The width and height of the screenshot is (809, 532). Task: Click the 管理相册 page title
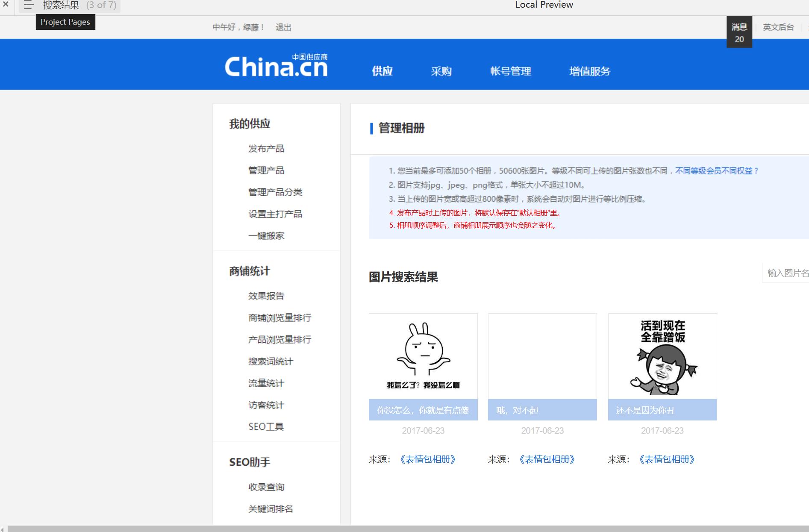(x=402, y=128)
